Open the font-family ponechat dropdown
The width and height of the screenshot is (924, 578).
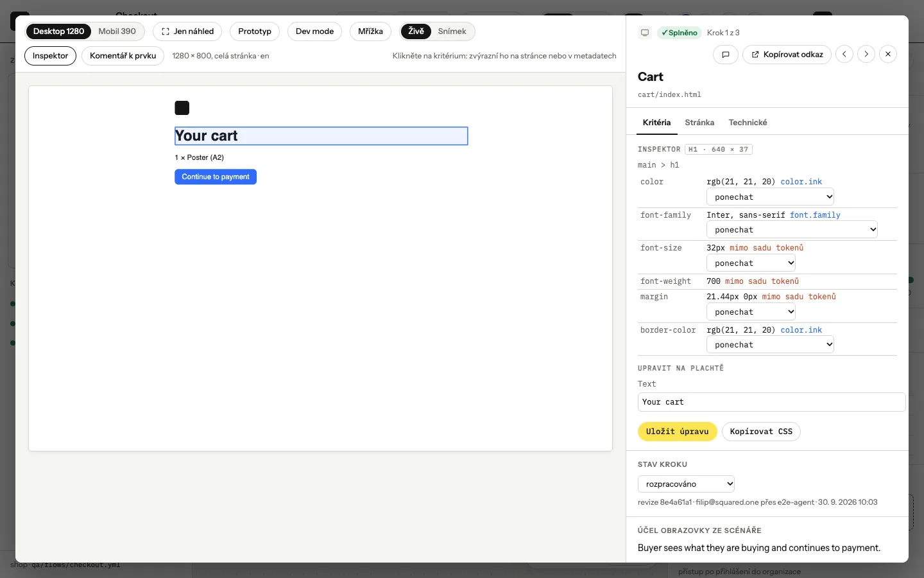(x=792, y=230)
